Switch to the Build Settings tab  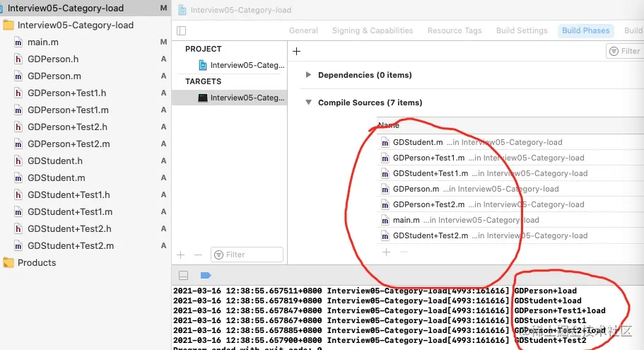click(522, 30)
